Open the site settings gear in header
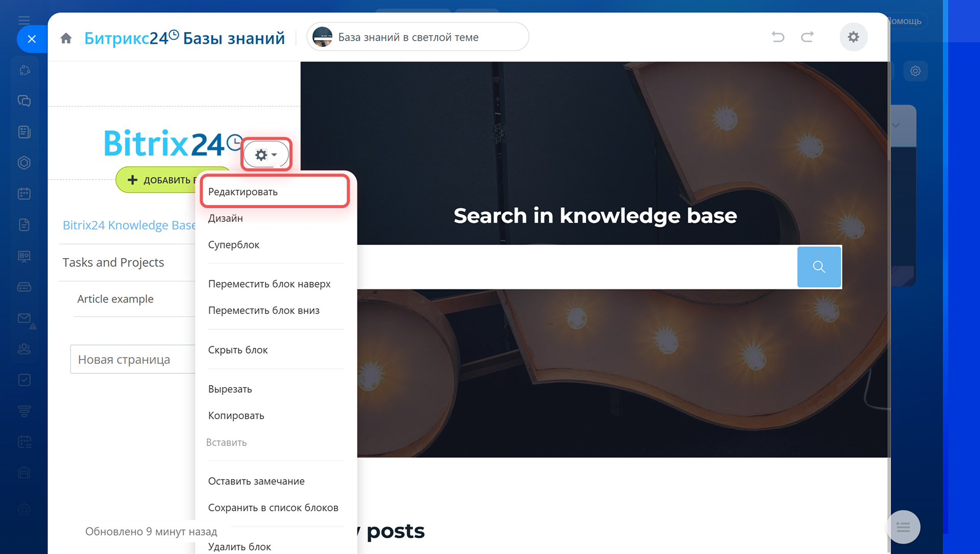This screenshot has width=980, height=554. 853,37
